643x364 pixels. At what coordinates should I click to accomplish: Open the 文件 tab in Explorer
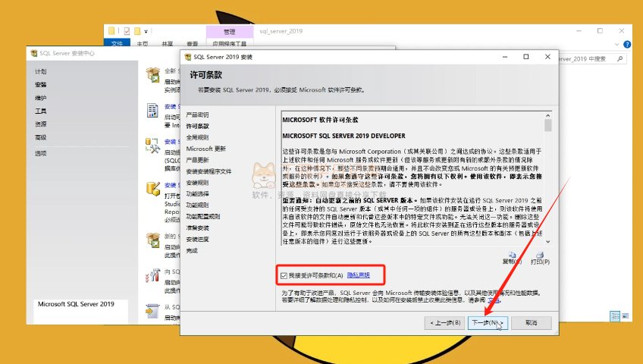[117, 43]
